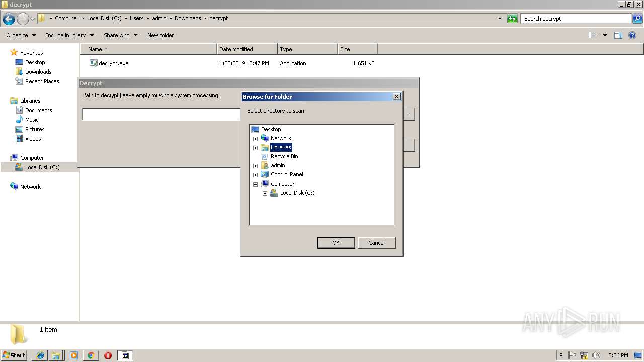Click the admin folder icon in the Browse tree

pos(265,165)
